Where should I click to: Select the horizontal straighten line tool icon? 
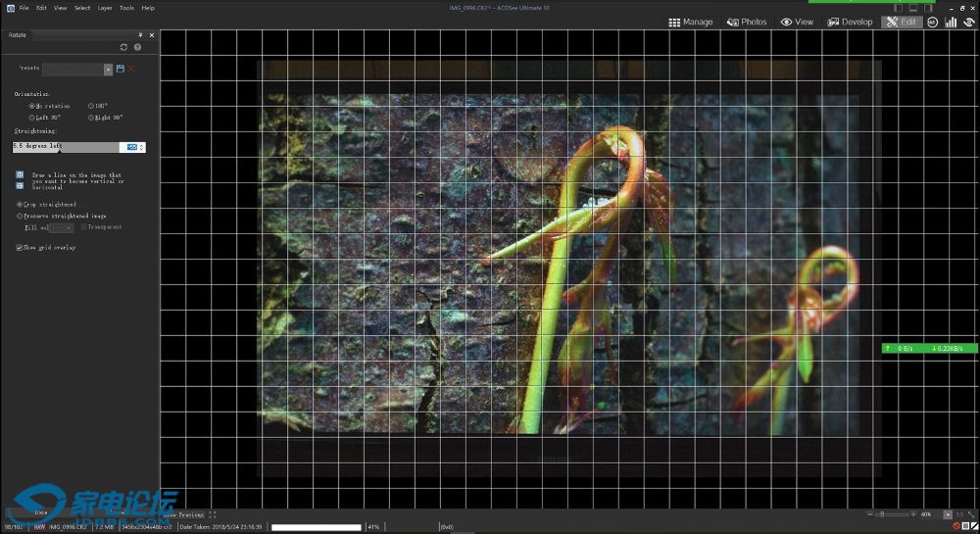pyautogui.click(x=20, y=185)
